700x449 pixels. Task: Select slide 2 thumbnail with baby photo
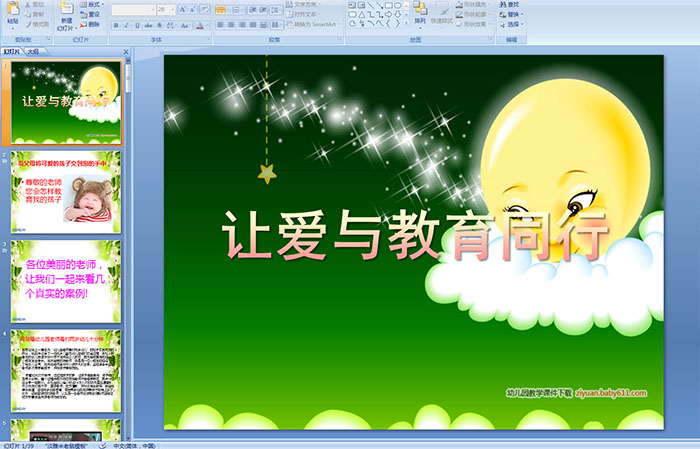tap(66, 192)
